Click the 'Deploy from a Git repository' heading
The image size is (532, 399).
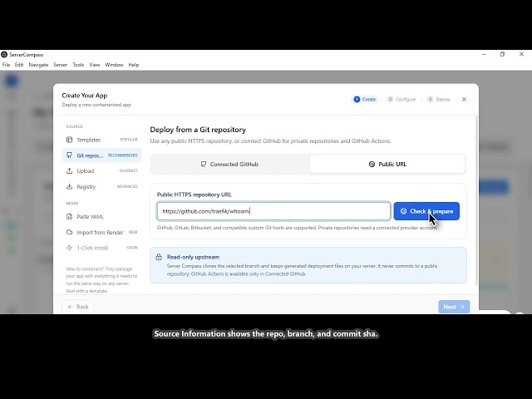[198, 130]
